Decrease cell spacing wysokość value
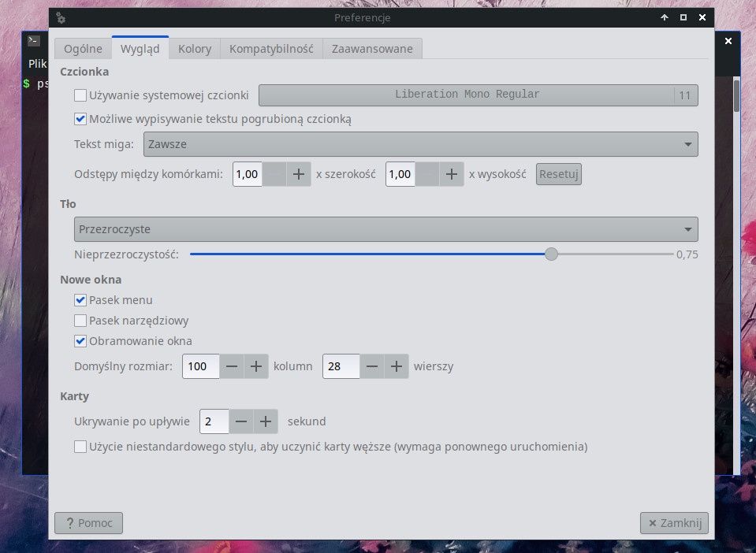This screenshot has height=553, width=756. [427, 174]
